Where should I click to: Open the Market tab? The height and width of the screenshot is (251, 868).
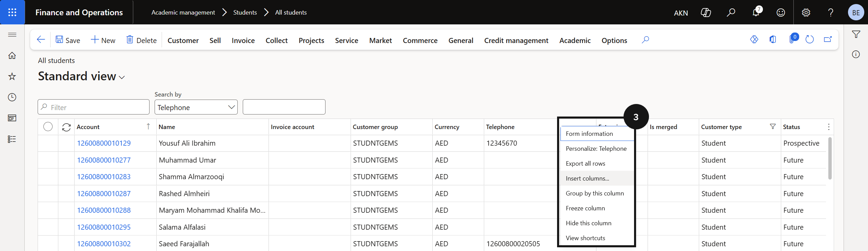(380, 40)
